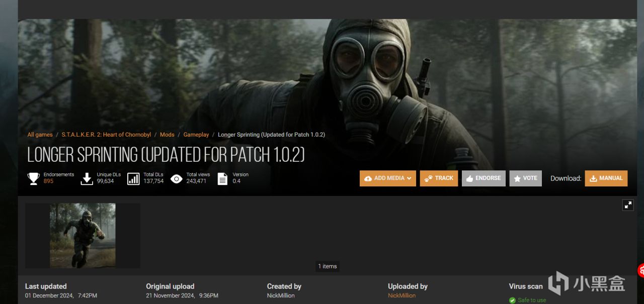Viewport: 644px width, 304px height.
Task: Click the 99,634 unique downloads value
Action: [x=105, y=181]
